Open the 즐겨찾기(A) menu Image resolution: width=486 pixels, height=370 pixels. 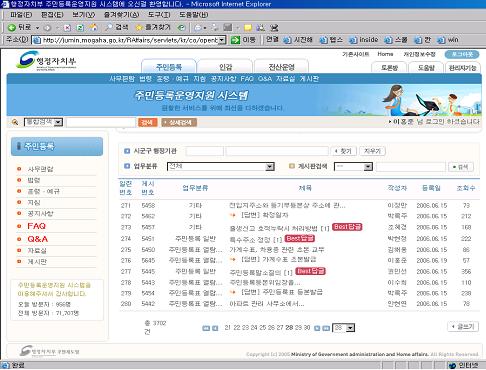(x=121, y=15)
